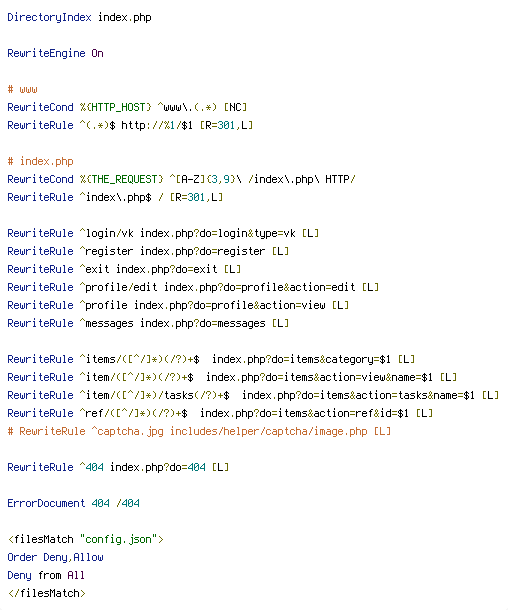The image size is (508, 610).
Task: Click the %{HTTP_HOST} condition text
Action: pyautogui.click(x=116, y=107)
